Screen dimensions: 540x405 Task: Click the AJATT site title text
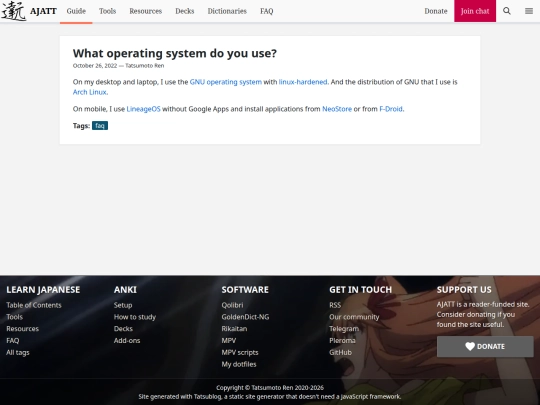point(43,11)
